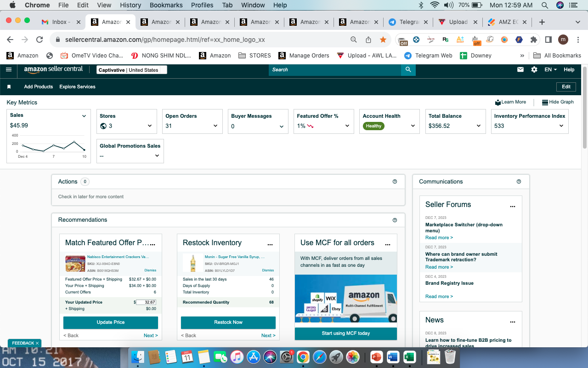The width and height of the screenshot is (588, 368).
Task: Expand the Inventory Performance Index dropdown
Action: (x=561, y=126)
